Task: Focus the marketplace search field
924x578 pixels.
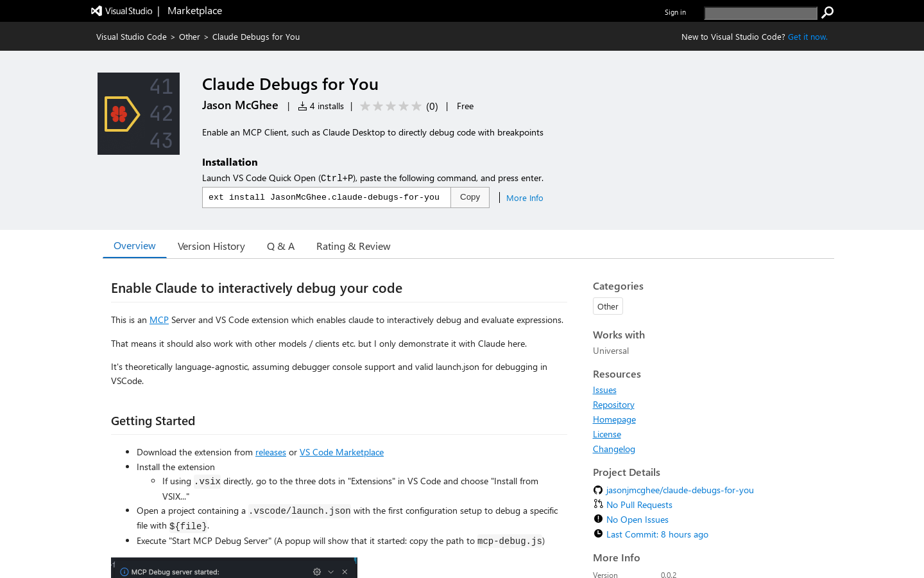Action: [760, 13]
